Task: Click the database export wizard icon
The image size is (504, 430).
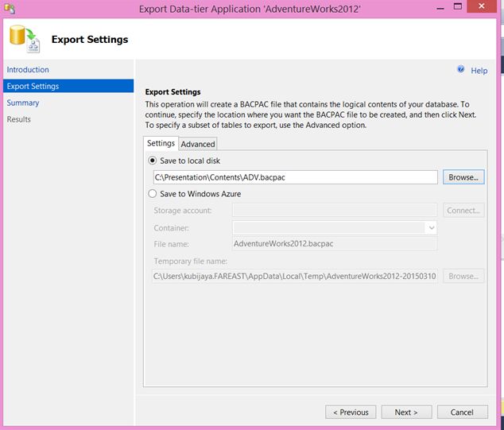Action: coord(25,40)
